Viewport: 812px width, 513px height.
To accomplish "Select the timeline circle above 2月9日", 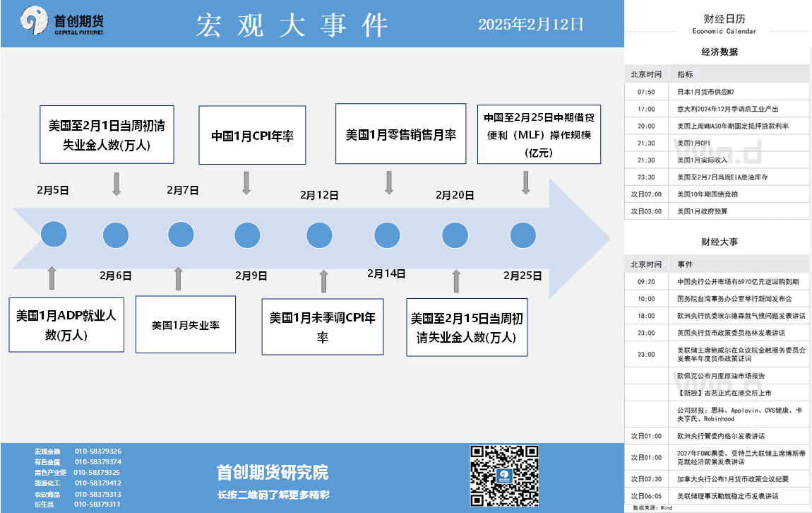I will click(x=247, y=235).
